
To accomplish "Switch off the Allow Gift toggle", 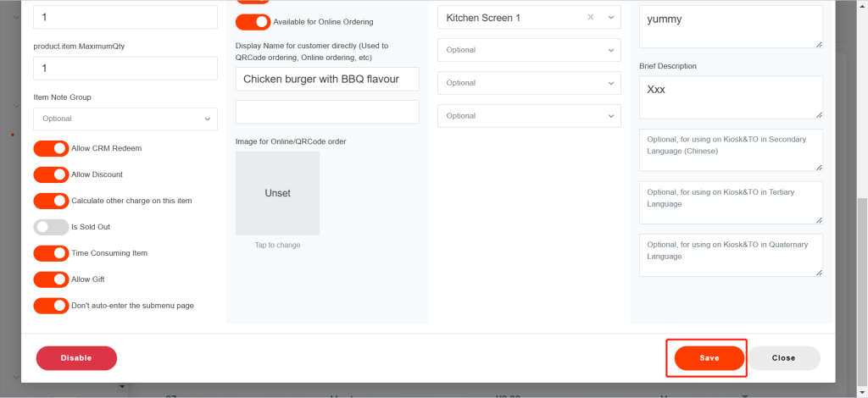I will coord(51,279).
